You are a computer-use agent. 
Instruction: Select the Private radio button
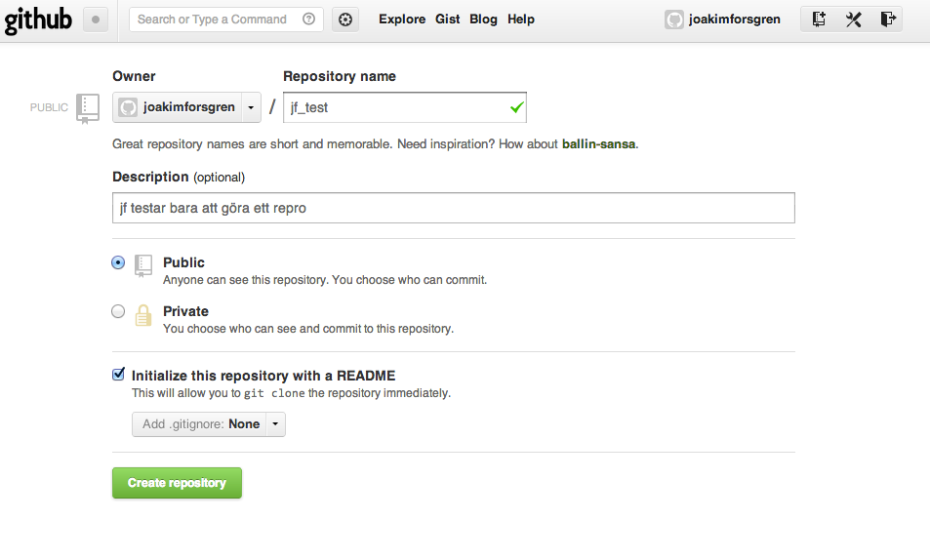[x=119, y=311]
